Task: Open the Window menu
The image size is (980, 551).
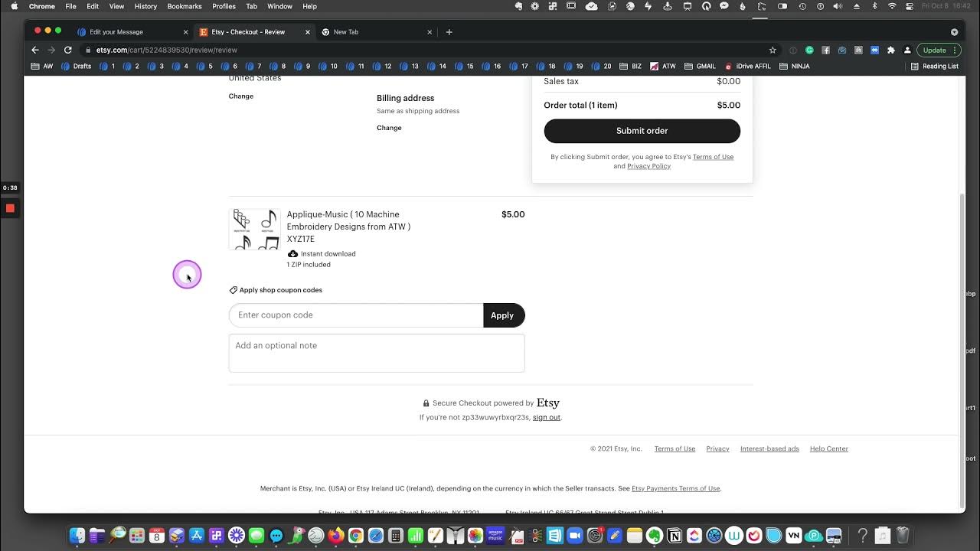Action: coord(279,6)
